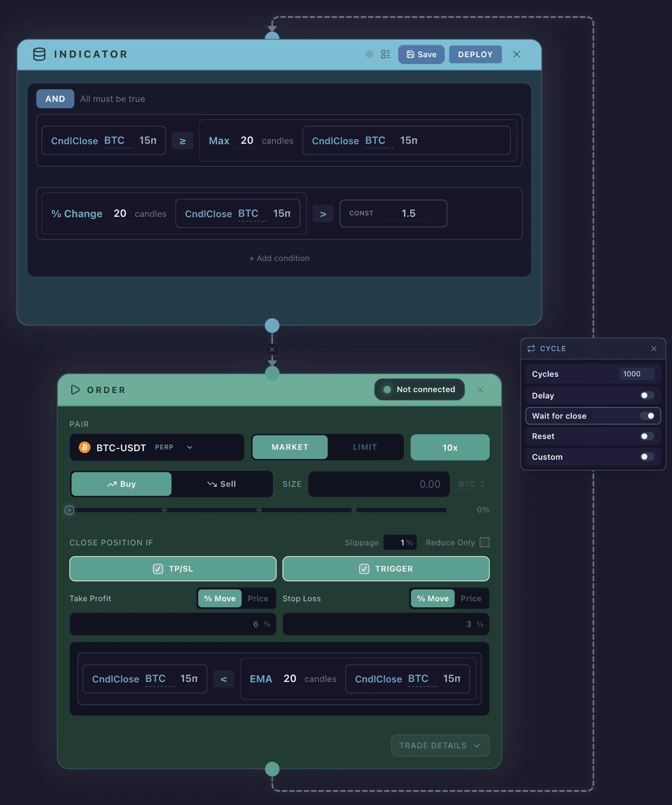Change the BTC size unit stepper

click(472, 484)
